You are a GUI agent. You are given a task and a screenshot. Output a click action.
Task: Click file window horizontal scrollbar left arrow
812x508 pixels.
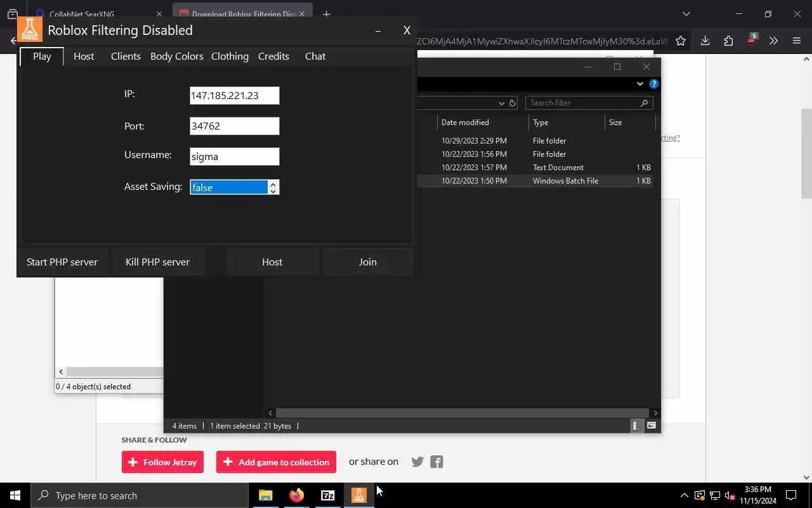pyautogui.click(x=271, y=413)
